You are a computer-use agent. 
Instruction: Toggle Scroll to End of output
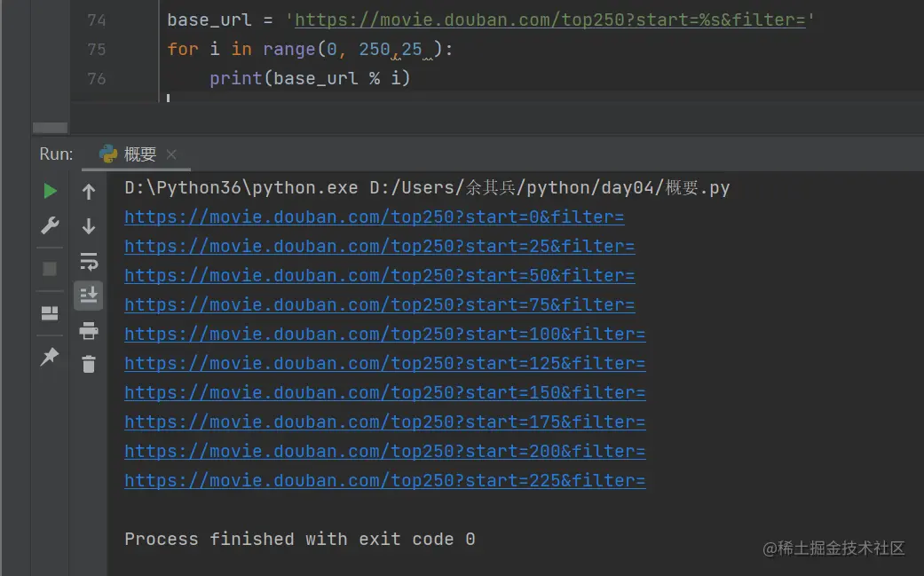tap(89, 295)
